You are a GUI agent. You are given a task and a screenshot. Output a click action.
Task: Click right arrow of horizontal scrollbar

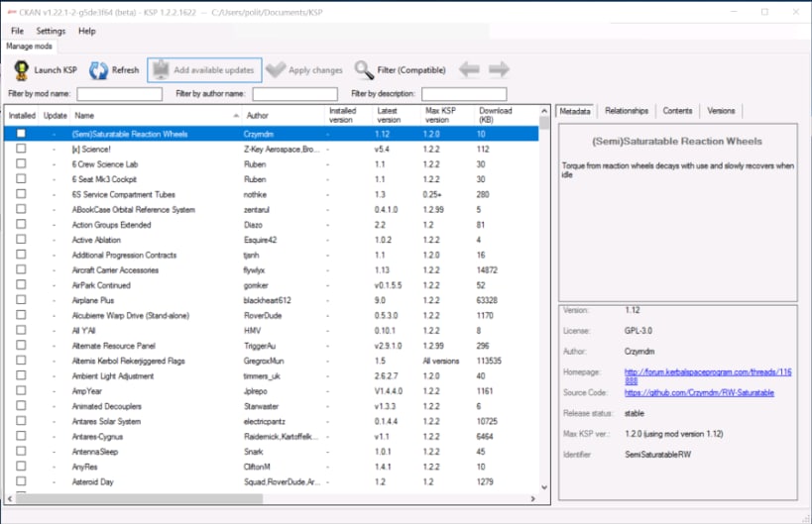coord(532,498)
